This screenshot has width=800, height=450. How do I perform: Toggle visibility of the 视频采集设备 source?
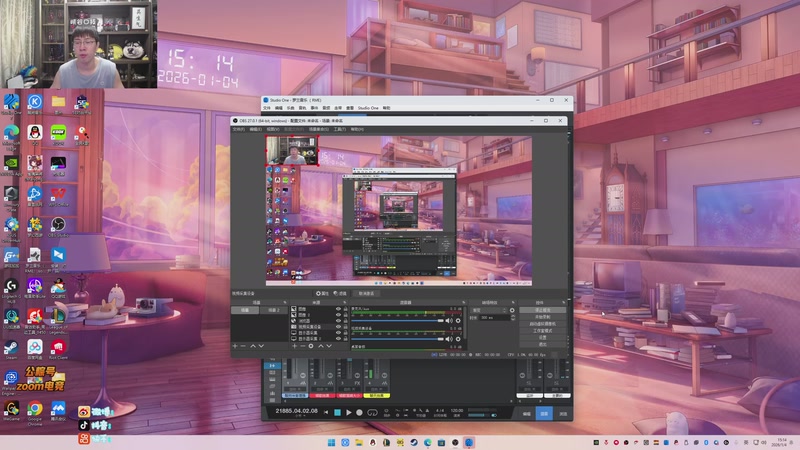[x=338, y=327]
